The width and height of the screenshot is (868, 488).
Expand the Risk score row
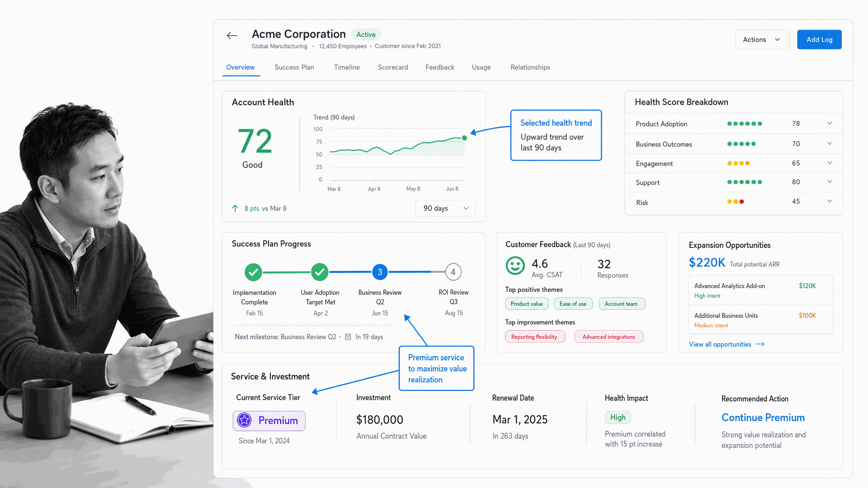(829, 201)
